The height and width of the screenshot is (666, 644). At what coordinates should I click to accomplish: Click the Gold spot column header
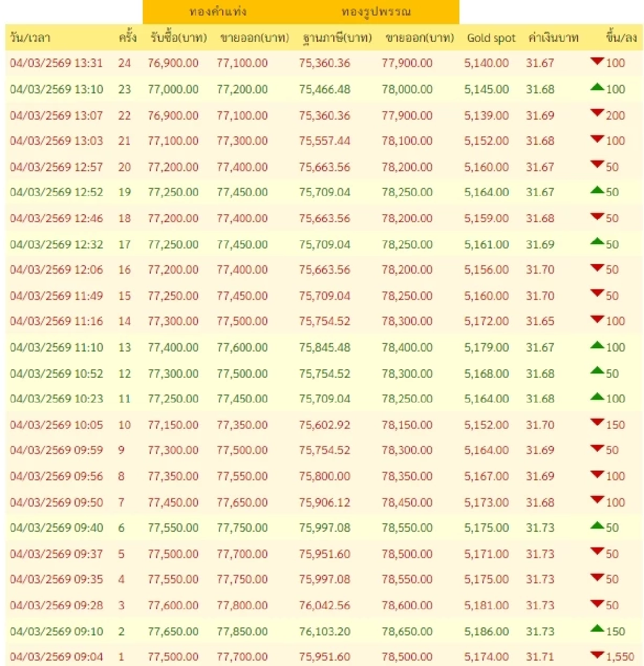pyautogui.click(x=492, y=38)
